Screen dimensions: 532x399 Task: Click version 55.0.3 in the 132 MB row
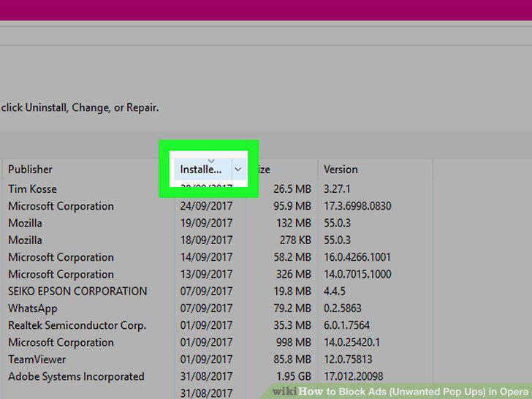tap(337, 223)
